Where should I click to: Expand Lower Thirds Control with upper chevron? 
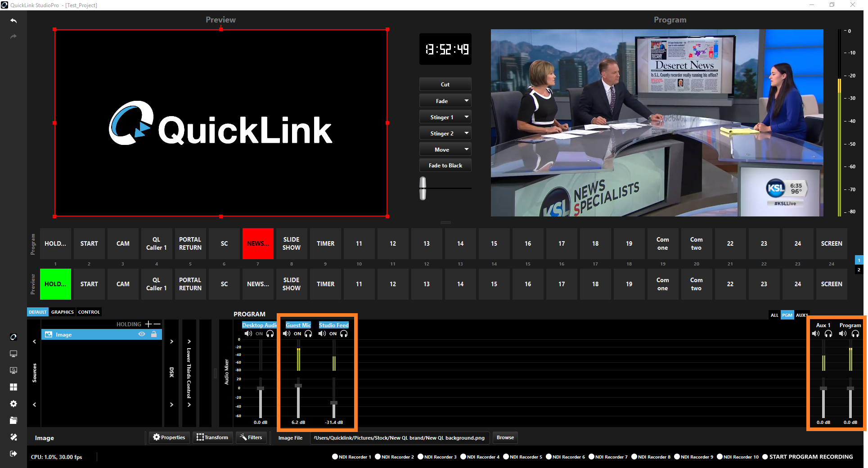[x=189, y=342]
